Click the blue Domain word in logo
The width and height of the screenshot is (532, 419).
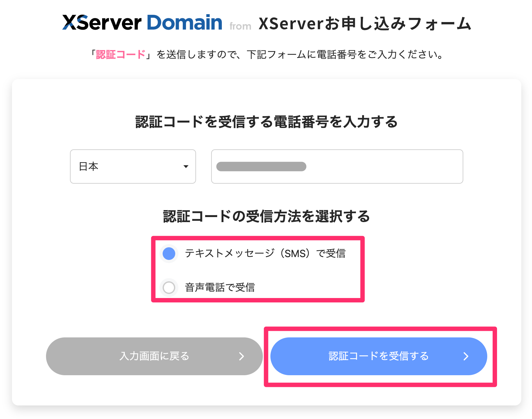(184, 23)
